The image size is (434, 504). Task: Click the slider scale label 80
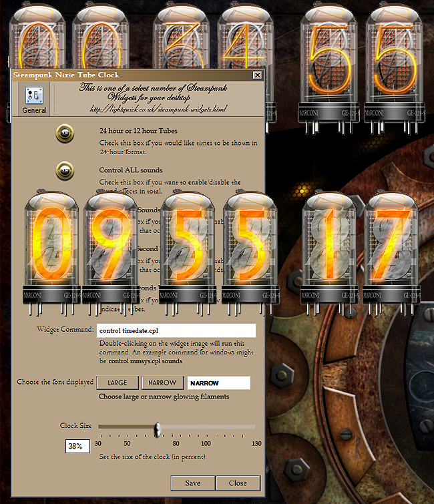click(x=176, y=443)
